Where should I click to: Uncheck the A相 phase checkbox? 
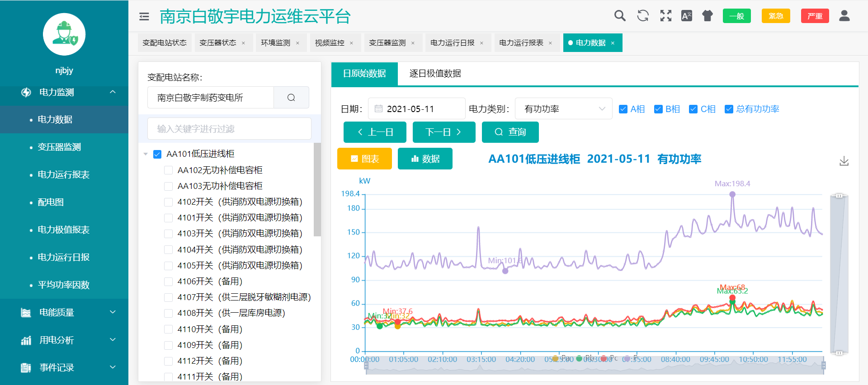[x=623, y=109]
